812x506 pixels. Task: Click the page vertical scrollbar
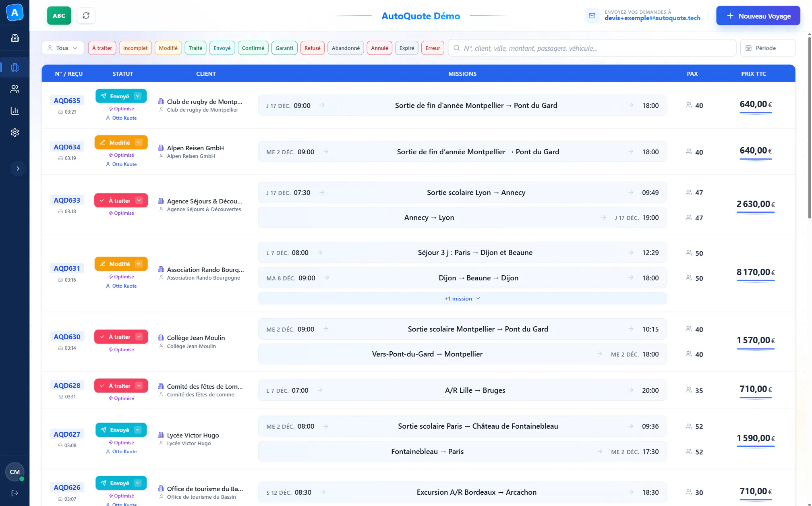[809, 127]
